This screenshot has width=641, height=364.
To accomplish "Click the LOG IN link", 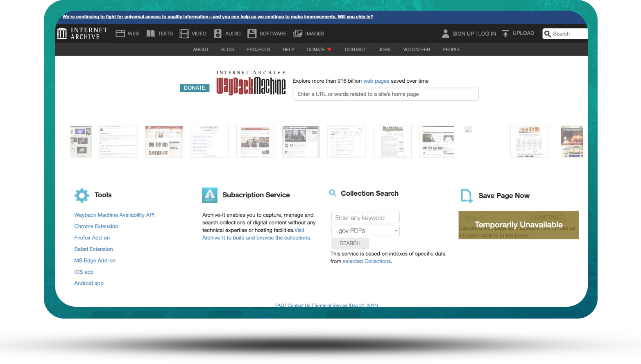I will pyautogui.click(x=487, y=34).
